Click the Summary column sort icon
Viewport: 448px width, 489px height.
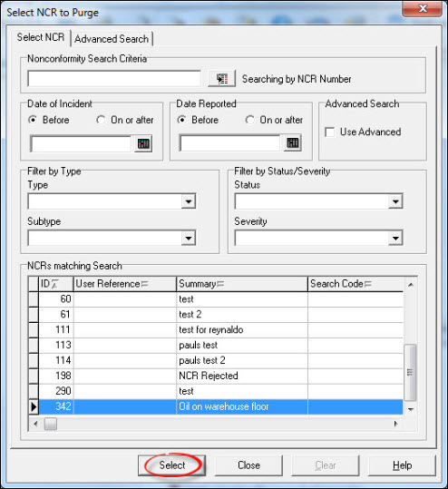point(220,284)
